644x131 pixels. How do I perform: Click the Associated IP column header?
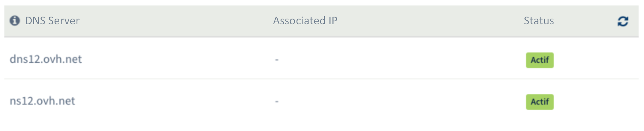[x=305, y=21]
